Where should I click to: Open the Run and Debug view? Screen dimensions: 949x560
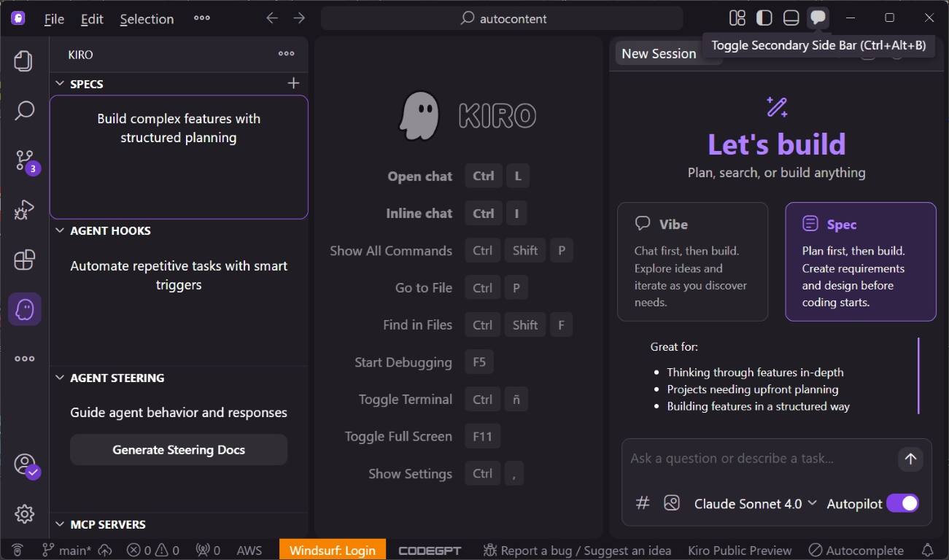pyautogui.click(x=24, y=210)
